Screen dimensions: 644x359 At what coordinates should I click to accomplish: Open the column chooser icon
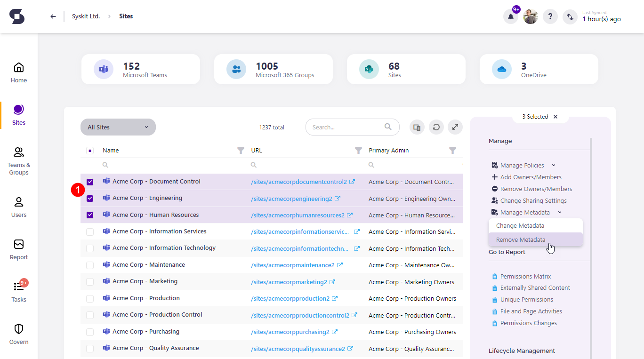[417, 127]
